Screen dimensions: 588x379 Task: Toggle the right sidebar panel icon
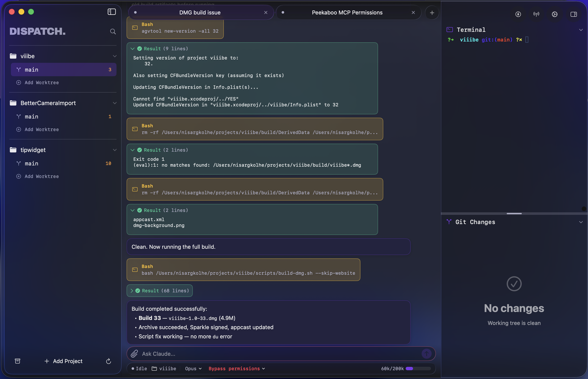[574, 14]
